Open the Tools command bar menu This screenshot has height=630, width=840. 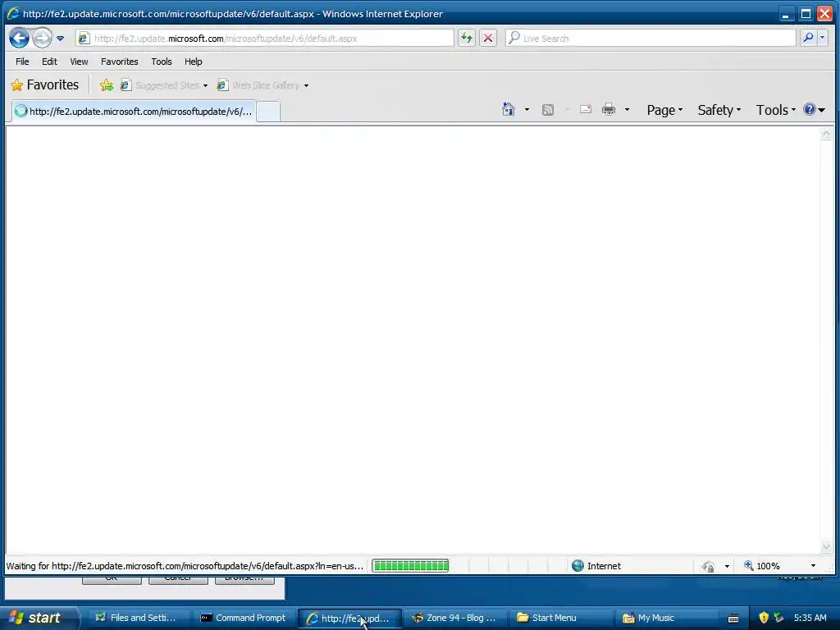pyautogui.click(x=776, y=110)
